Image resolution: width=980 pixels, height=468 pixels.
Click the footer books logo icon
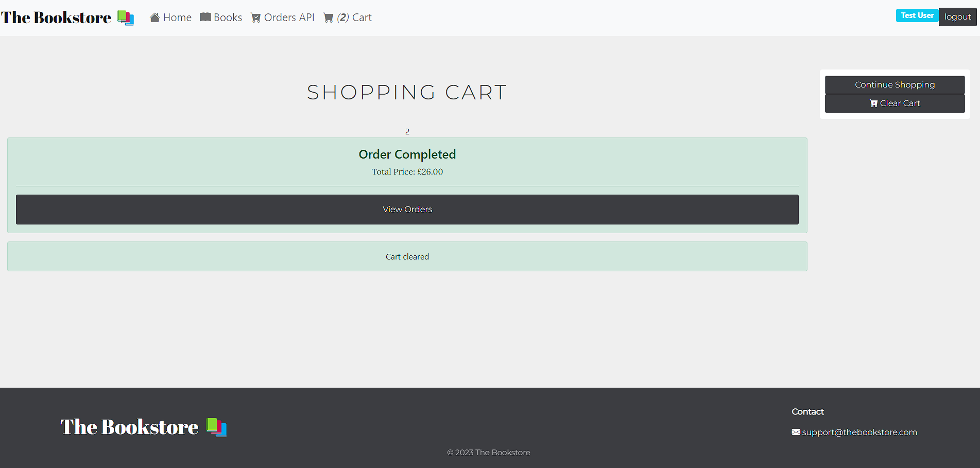pyautogui.click(x=217, y=427)
